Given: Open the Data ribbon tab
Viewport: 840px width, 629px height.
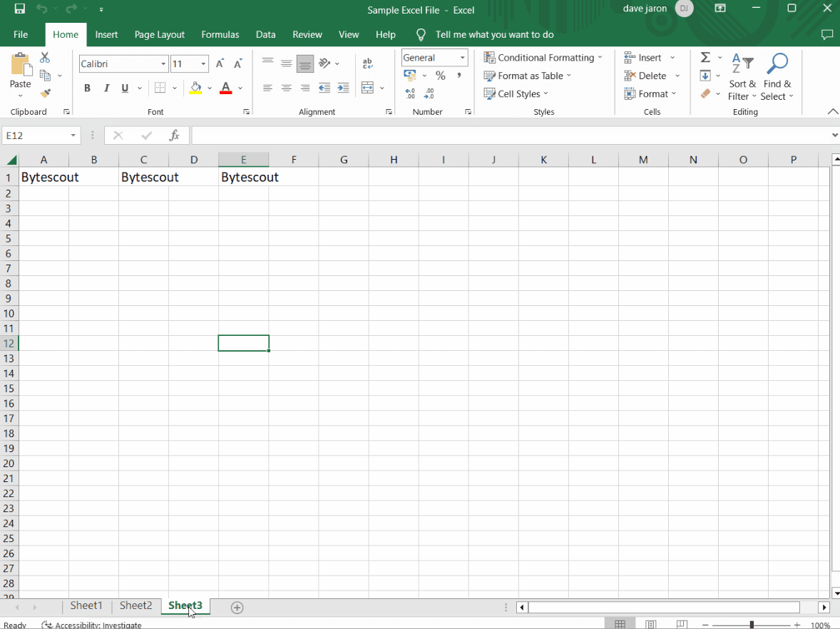Looking at the screenshot, I should pyautogui.click(x=265, y=34).
